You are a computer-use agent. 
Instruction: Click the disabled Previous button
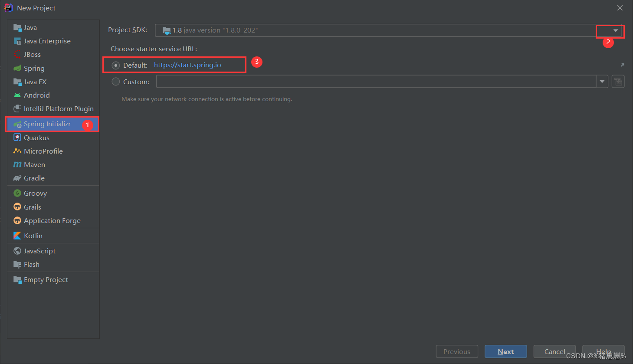click(457, 352)
